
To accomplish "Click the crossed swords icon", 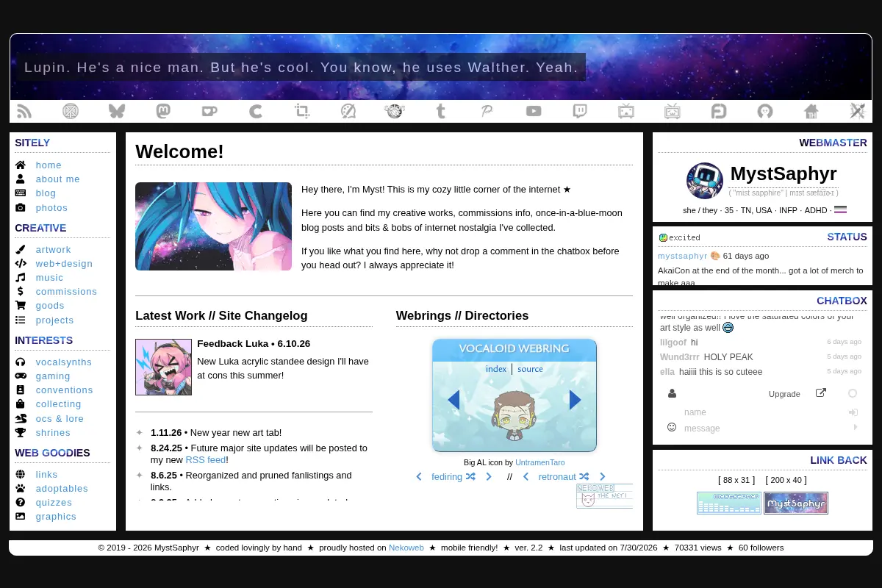I will (x=858, y=111).
